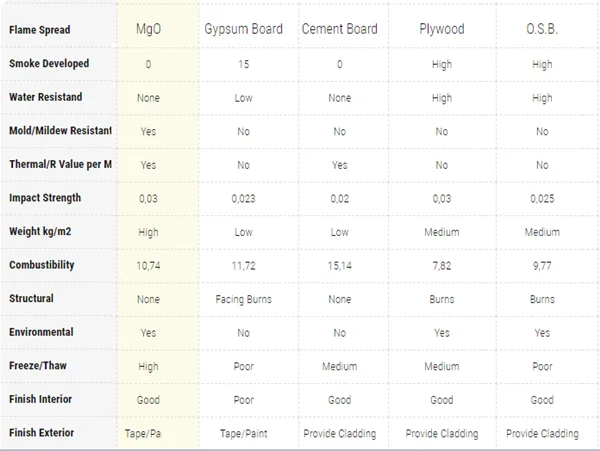Click the Weight kg/m2 row label
The height and width of the screenshot is (451, 600).
click(42, 232)
